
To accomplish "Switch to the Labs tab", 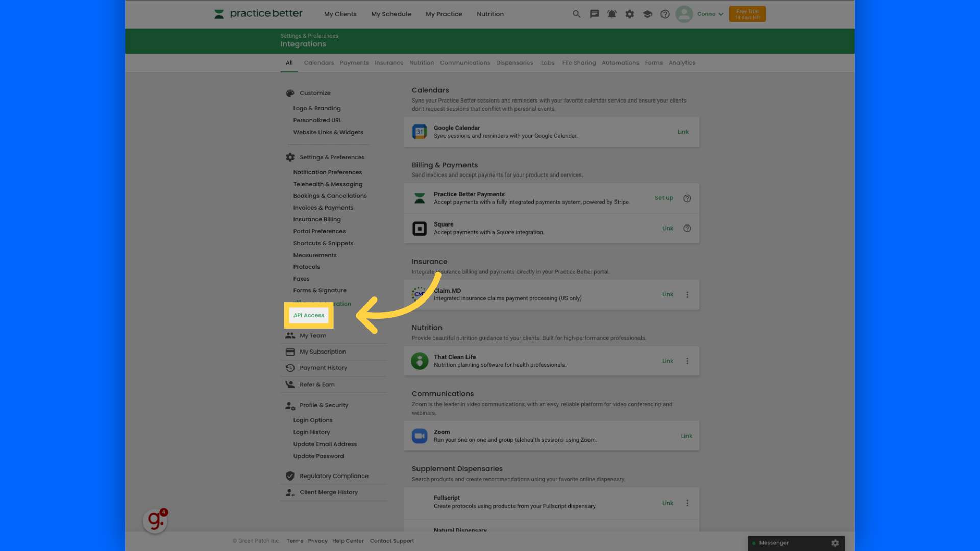I will (547, 63).
